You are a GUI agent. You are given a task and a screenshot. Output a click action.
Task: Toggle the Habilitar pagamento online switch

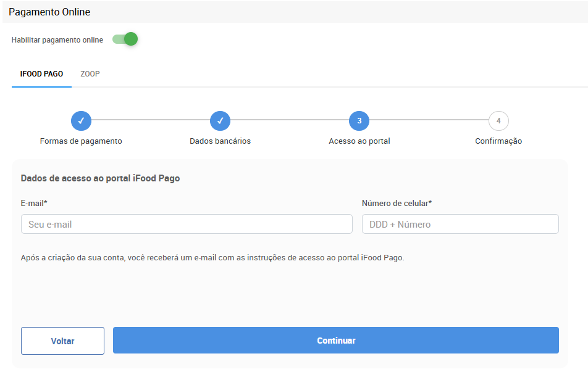[125, 39]
